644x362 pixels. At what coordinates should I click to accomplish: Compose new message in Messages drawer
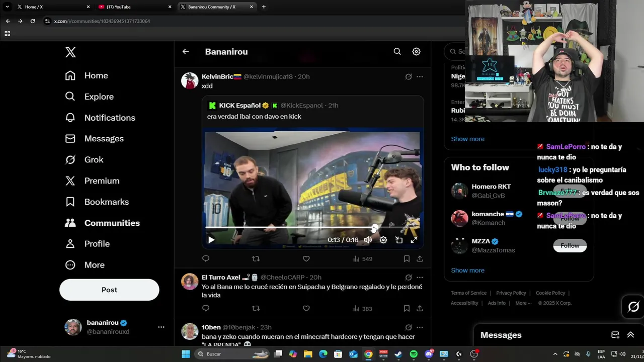point(615,335)
